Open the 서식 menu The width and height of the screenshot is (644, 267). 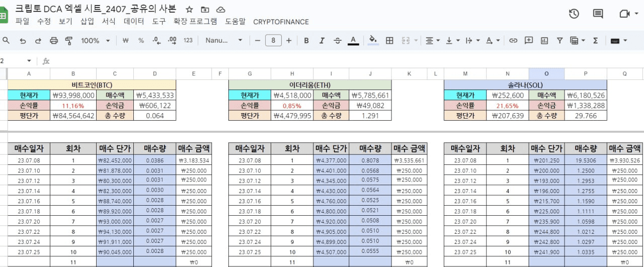[x=109, y=22]
